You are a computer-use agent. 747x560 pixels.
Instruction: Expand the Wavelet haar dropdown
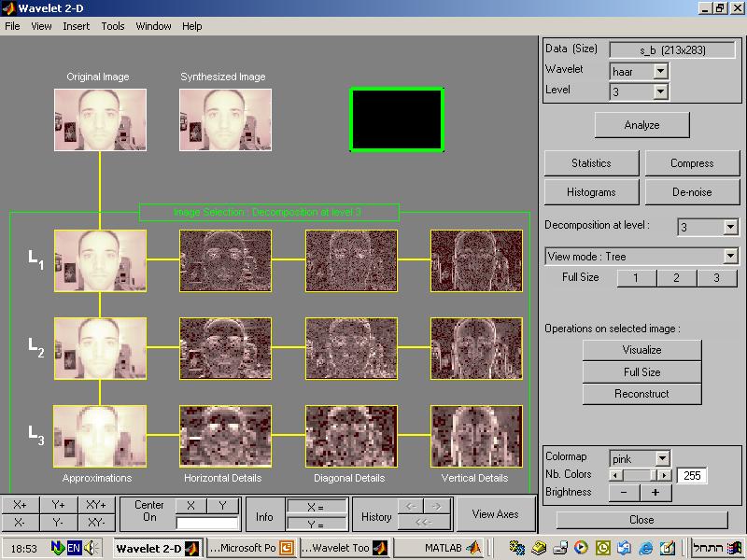660,72
